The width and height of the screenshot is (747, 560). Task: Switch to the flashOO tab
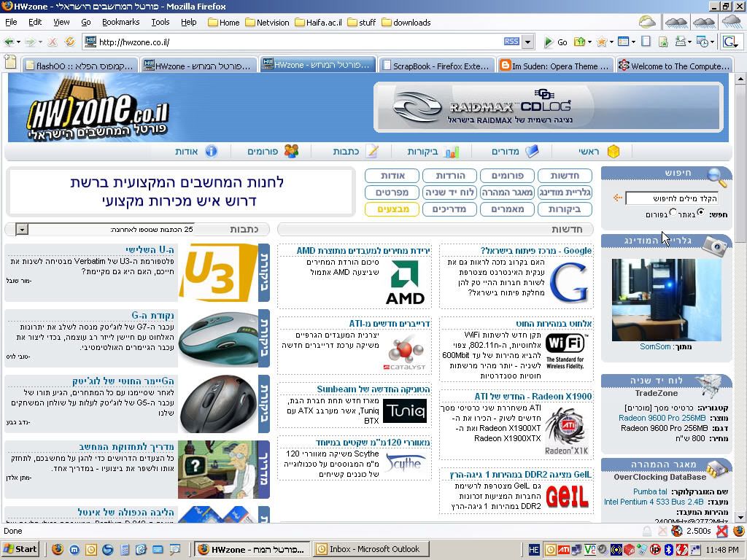[x=80, y=66]
